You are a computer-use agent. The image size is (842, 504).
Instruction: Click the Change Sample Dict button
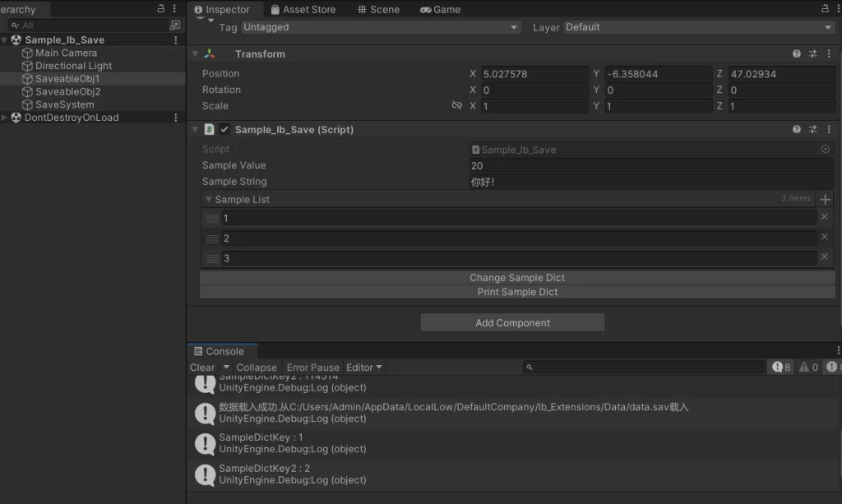[x=517, y=278]
